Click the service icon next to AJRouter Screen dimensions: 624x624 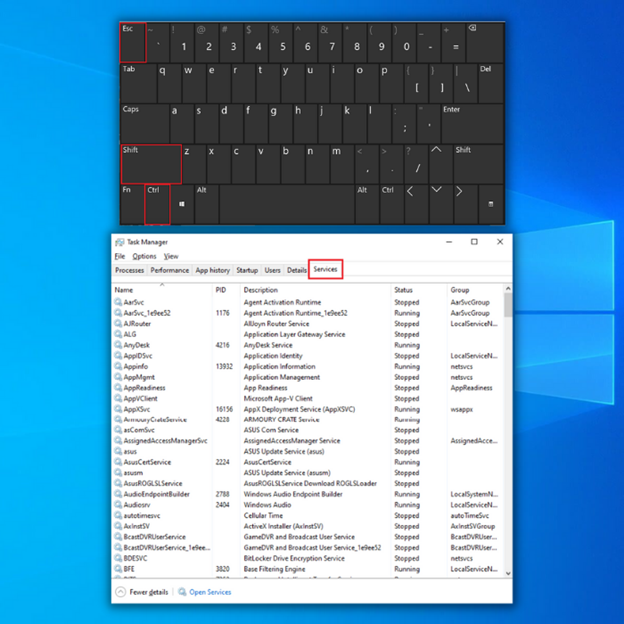(118, 324)
